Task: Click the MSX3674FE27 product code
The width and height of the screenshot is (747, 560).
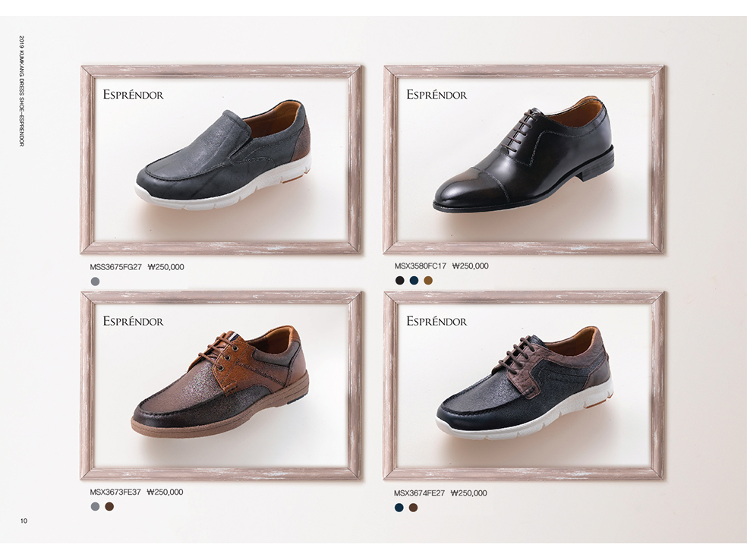Action: coord(419,493)
